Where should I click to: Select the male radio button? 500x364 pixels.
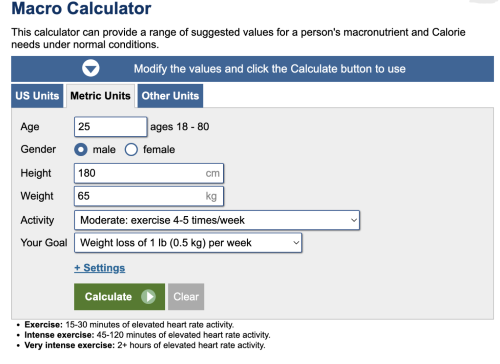tap(81, 149)
